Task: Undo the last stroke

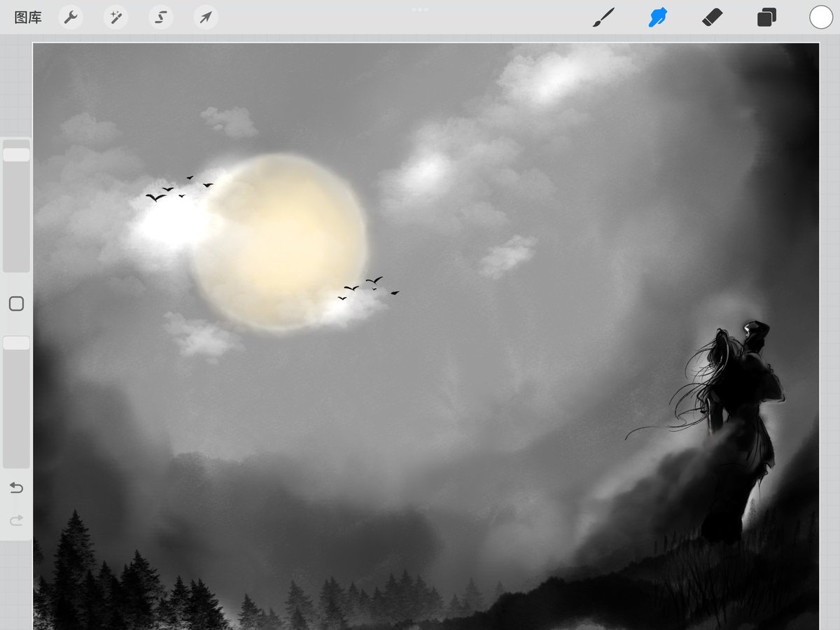Action: pyautogui.click(x=16, y=488)
